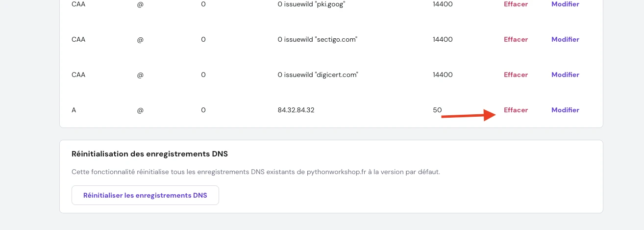Delete the pki.goog CAA record
Viewport: 644px width, 230px height.
(x=516, y=4)
